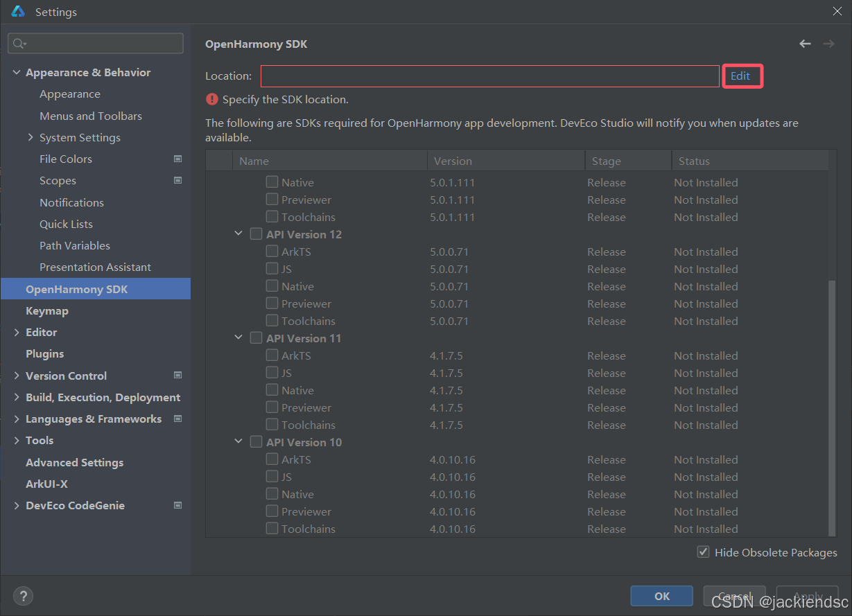852x616 pixels.
Task: Click the Stage column header
Action: [628, 161]
